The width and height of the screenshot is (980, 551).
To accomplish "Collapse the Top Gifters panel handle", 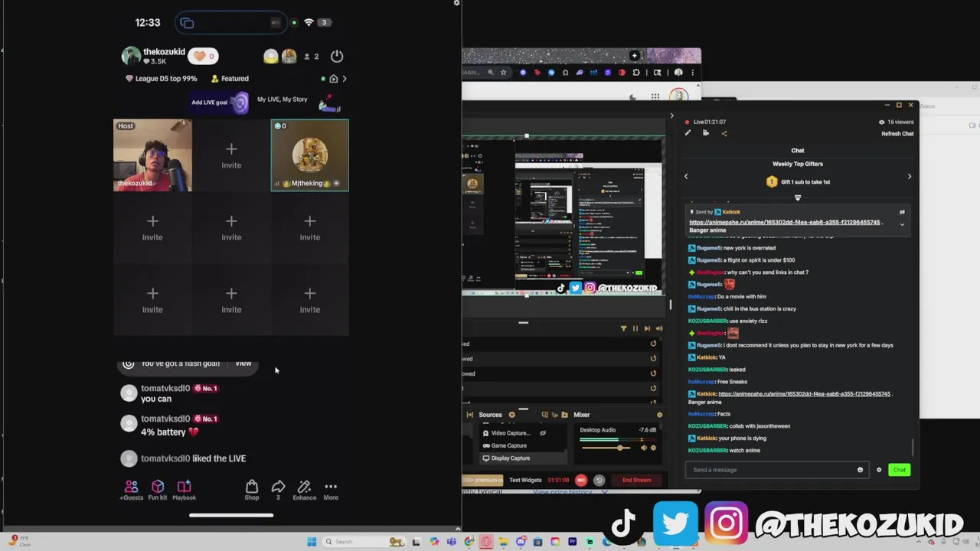I will 798,197.
